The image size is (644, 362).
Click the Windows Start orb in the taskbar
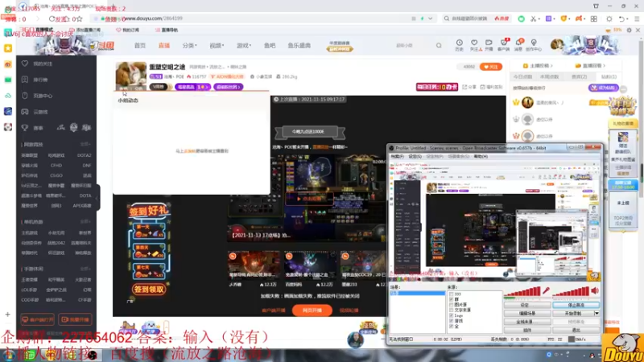(x=8, y=356)
